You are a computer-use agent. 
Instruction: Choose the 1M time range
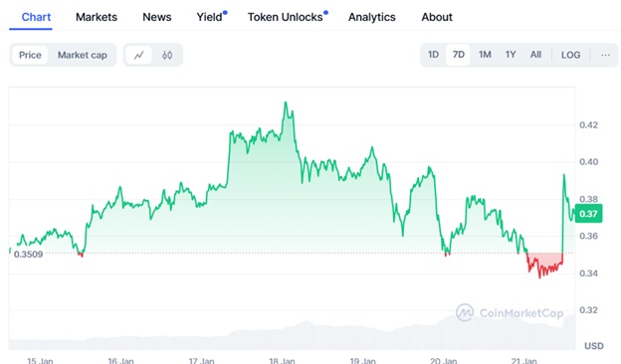(x=485, y=55)
